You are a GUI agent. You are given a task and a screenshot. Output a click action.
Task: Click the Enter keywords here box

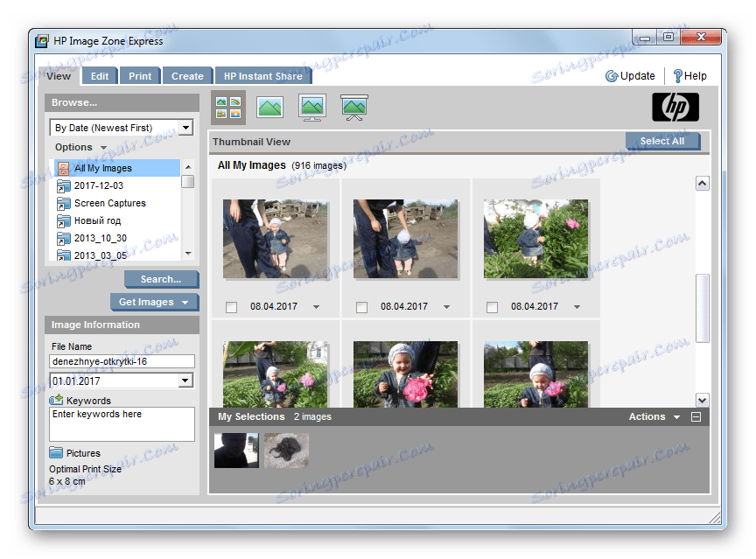pyautogui.click(x=122, y=424)
